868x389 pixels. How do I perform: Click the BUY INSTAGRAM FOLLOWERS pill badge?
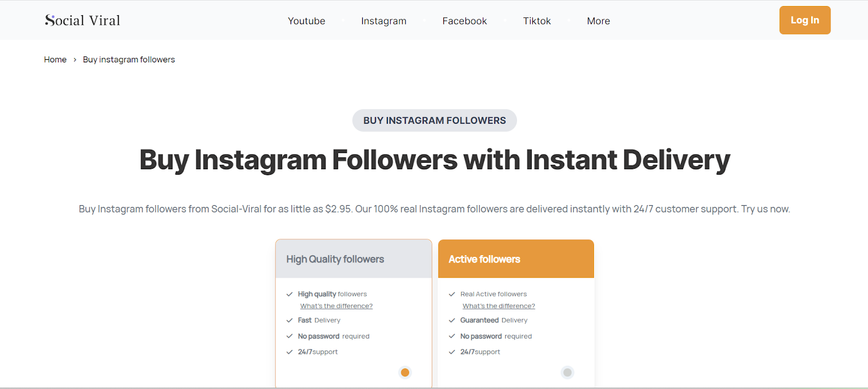(435, 120)
